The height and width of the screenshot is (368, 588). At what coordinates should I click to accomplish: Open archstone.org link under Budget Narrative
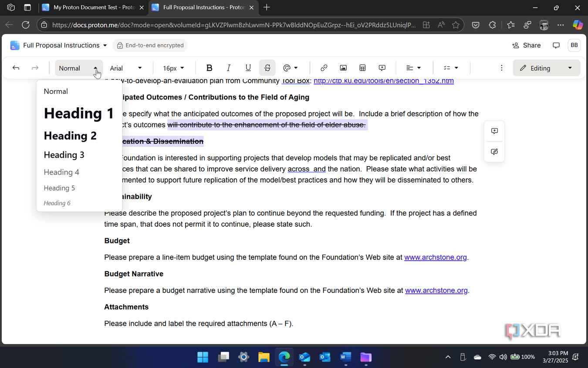tap(436, 290)
